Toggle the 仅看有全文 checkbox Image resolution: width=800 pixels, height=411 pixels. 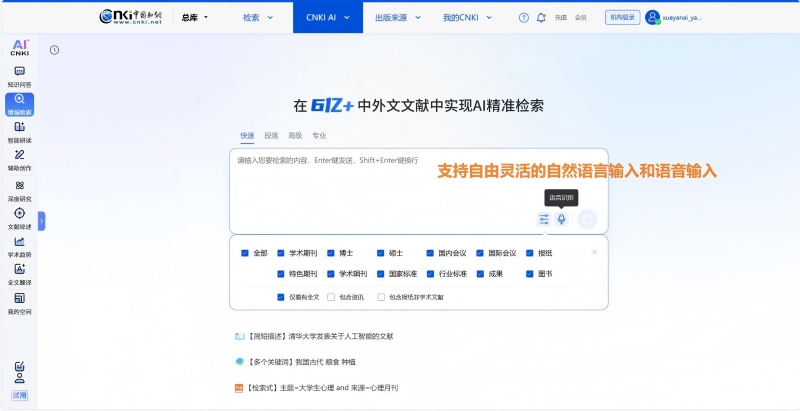tap(281, 297)
